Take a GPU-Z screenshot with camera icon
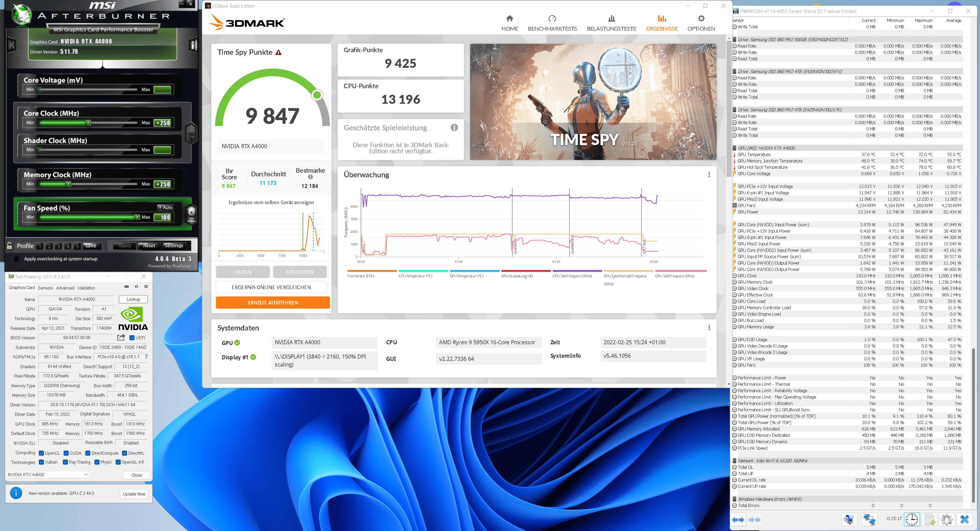Image resolution: width=980 pixels, height=531 pixels. [127, 287]
